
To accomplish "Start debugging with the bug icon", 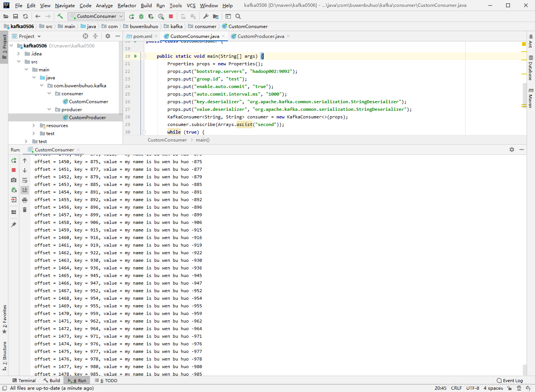I will 141,16.
